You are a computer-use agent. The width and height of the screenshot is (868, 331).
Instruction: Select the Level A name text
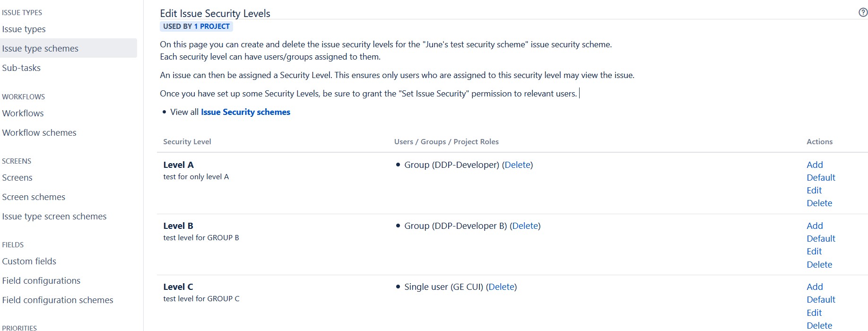coord(178,165)
